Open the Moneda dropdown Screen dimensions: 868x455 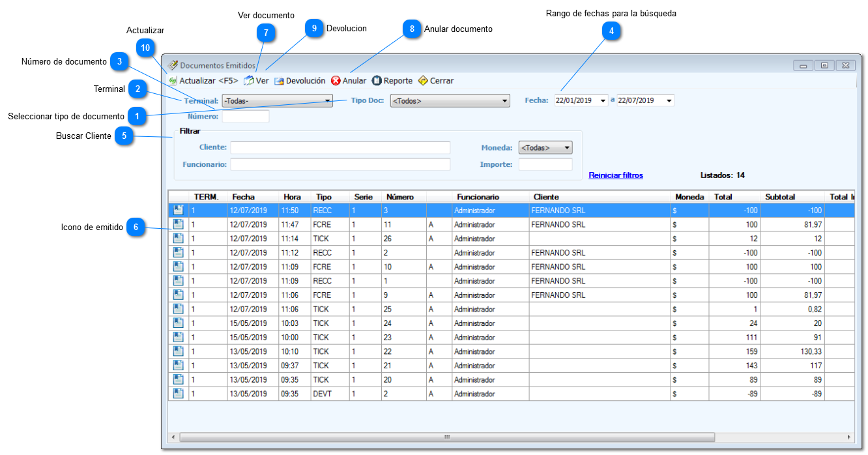coord(545,148)
